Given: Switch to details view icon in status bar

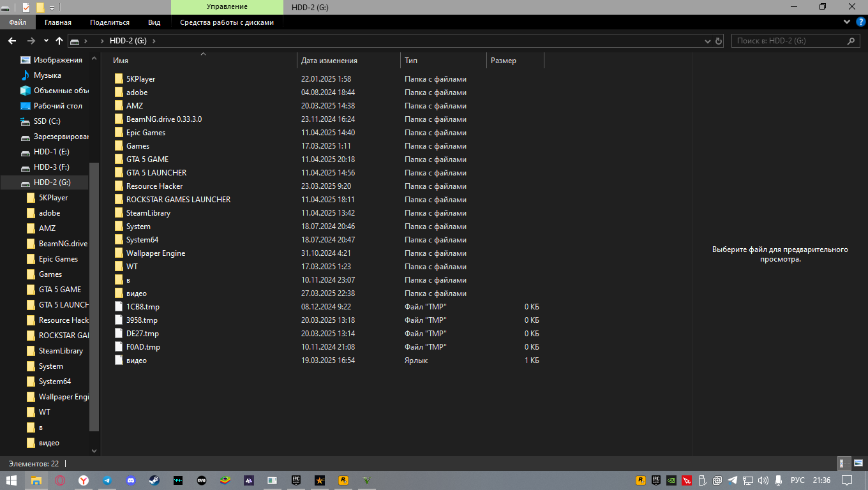Looking at the screenshot, I should (842, 464).
